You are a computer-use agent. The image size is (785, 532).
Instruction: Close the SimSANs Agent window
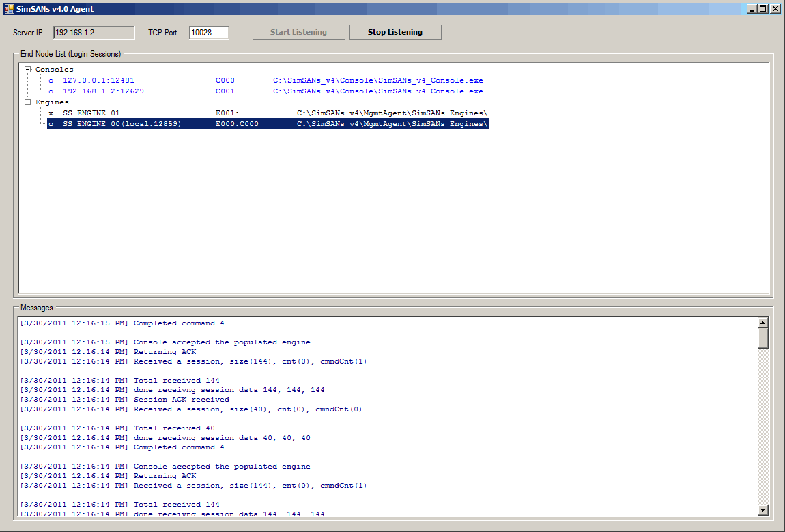tap(774, 9)
